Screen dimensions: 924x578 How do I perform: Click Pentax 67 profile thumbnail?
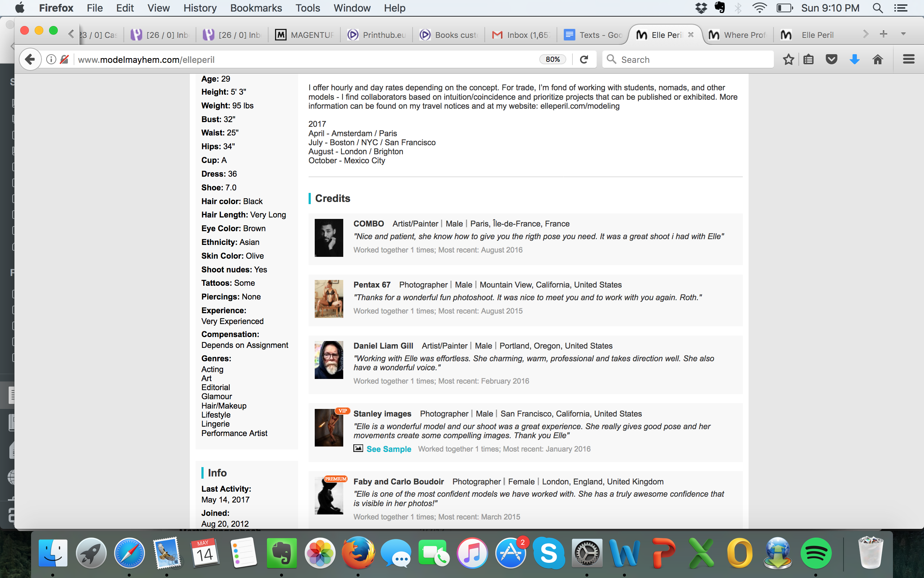(x=329, y=298)
